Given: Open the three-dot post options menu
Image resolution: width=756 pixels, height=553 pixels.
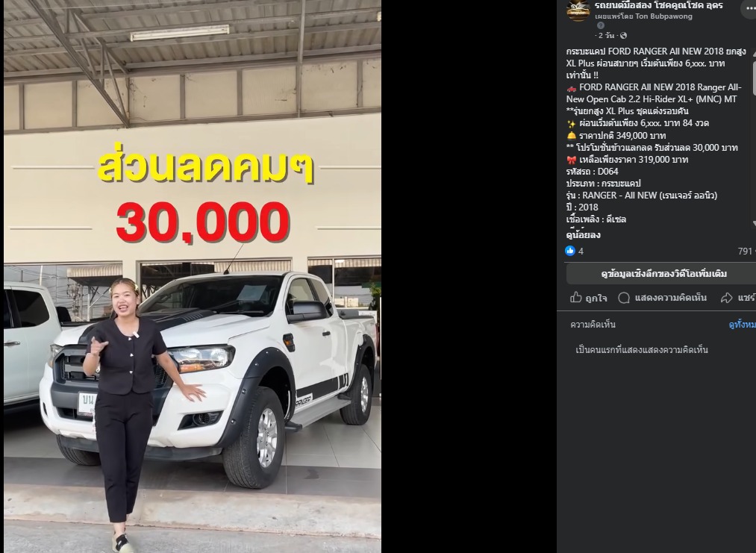Looking at the screenshot, I should coord(750,9).
